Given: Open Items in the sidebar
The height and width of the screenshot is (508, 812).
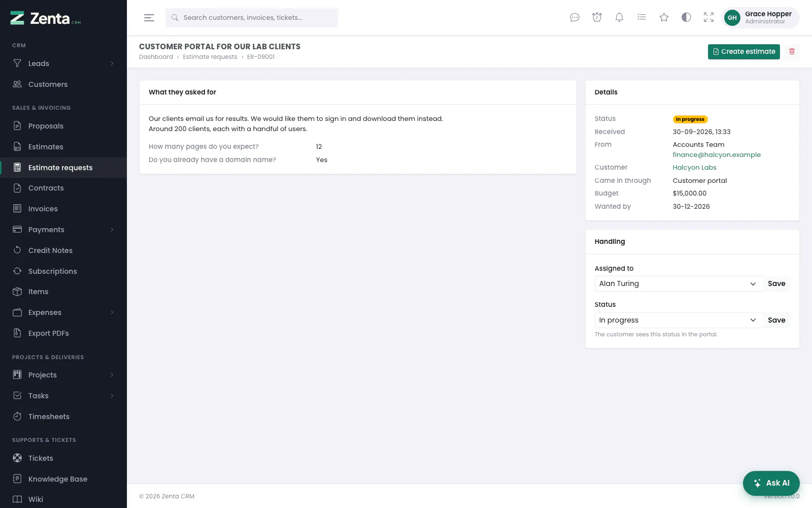Looking at the screenshot, I should pos(63,292).
